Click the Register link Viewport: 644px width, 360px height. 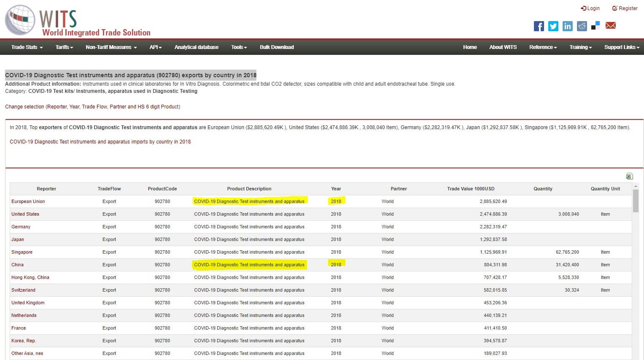625,8
